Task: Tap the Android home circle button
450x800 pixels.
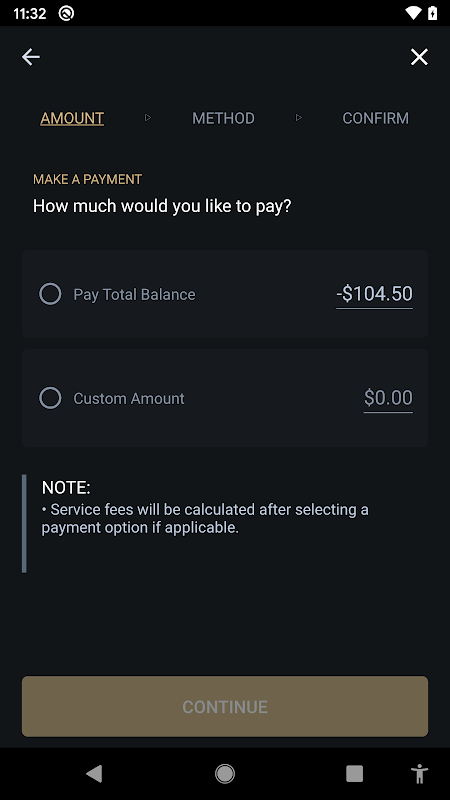Action: 225,773
